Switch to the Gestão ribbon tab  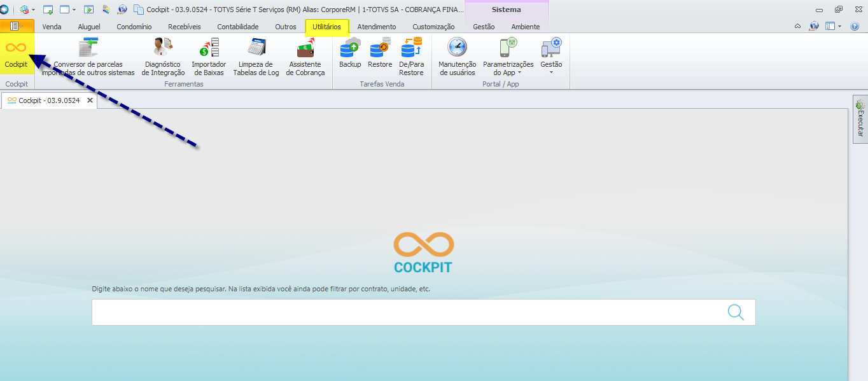tap(484, 27)
